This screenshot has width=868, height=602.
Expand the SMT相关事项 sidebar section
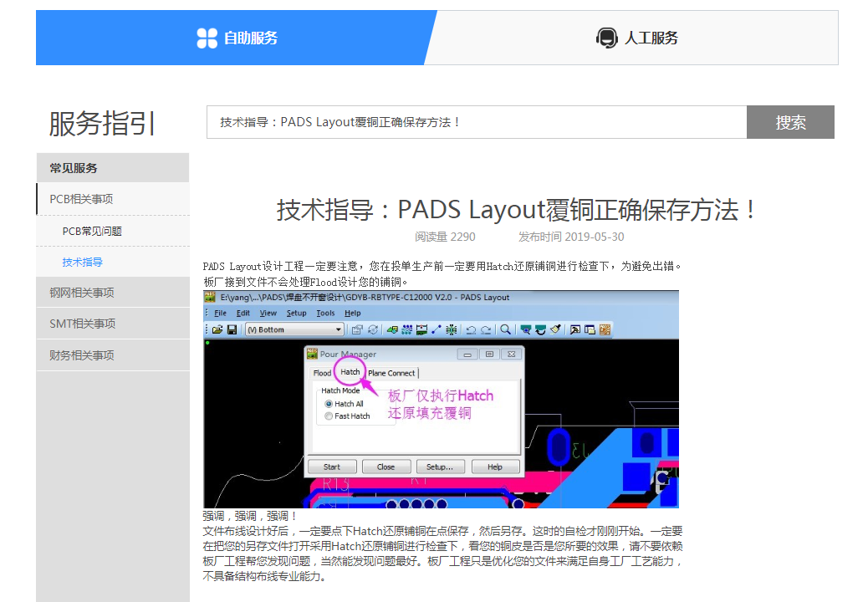(82, 324)
